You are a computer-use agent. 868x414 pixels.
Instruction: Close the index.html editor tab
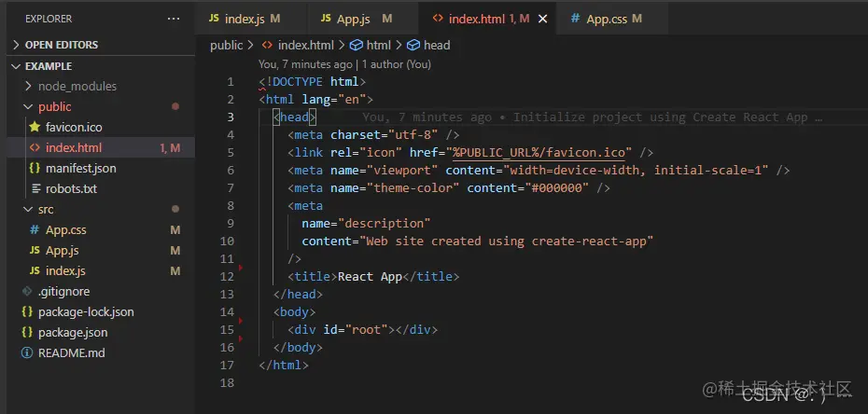coord(542,19)
